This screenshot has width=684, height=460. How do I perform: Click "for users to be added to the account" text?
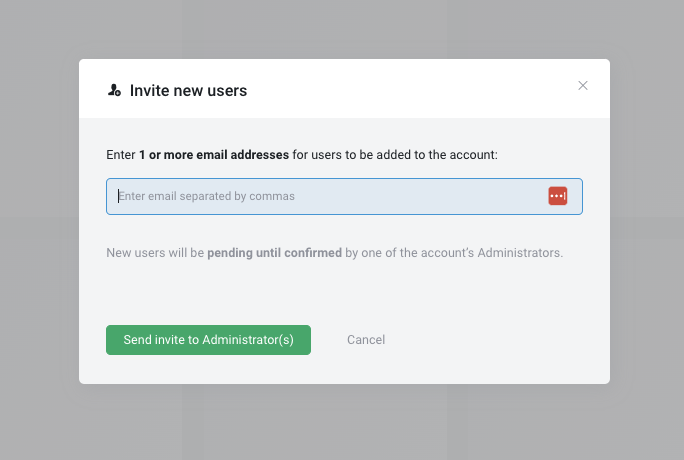click(395, 155)
